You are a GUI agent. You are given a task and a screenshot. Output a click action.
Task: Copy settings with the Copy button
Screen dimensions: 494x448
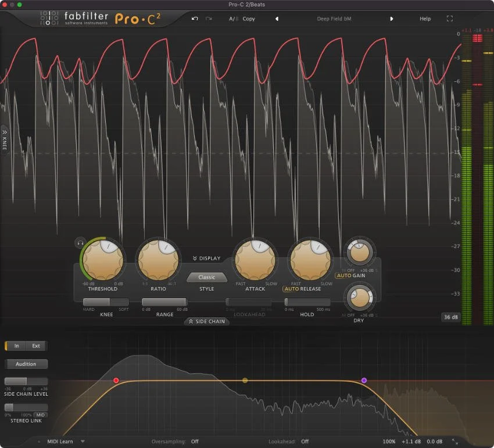coord(249,19)
